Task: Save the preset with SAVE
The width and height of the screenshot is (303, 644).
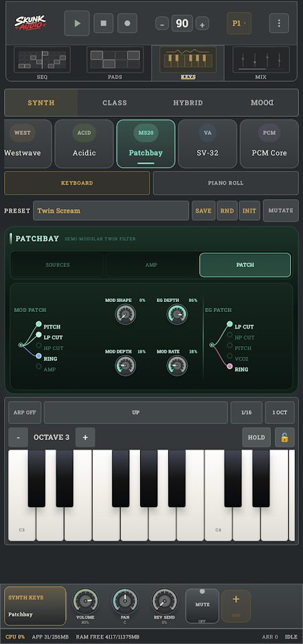Action: tap(203, 211)
